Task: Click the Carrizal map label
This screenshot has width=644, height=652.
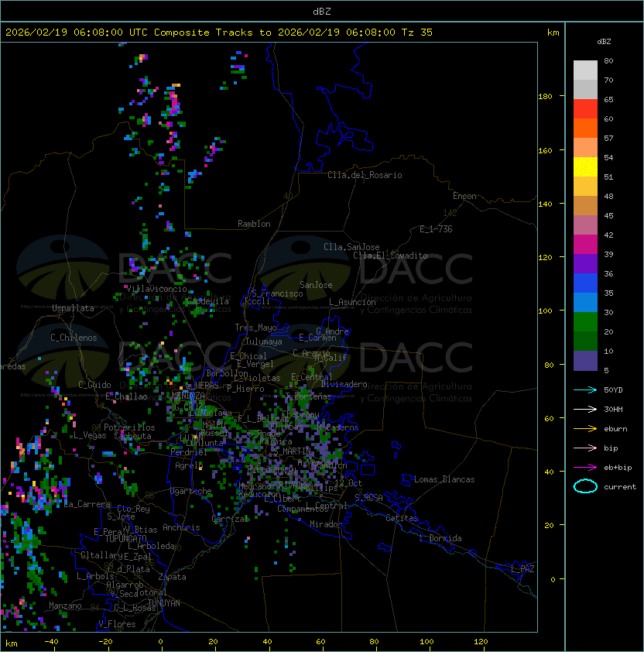Action: tap(230, 519)
